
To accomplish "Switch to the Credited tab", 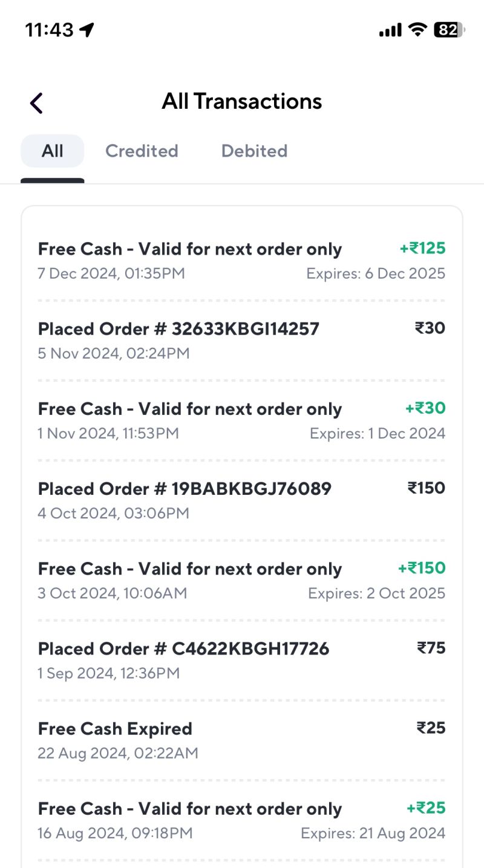I will (142, 151).
